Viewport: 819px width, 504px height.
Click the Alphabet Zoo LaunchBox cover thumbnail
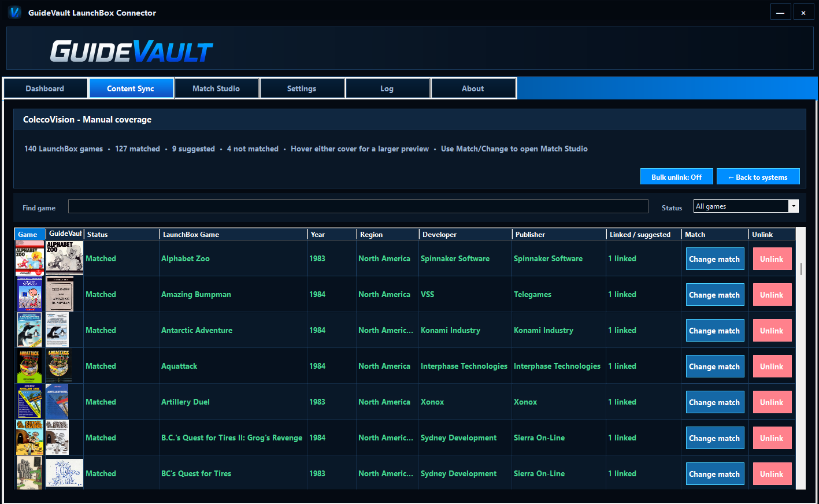(29, 258)
